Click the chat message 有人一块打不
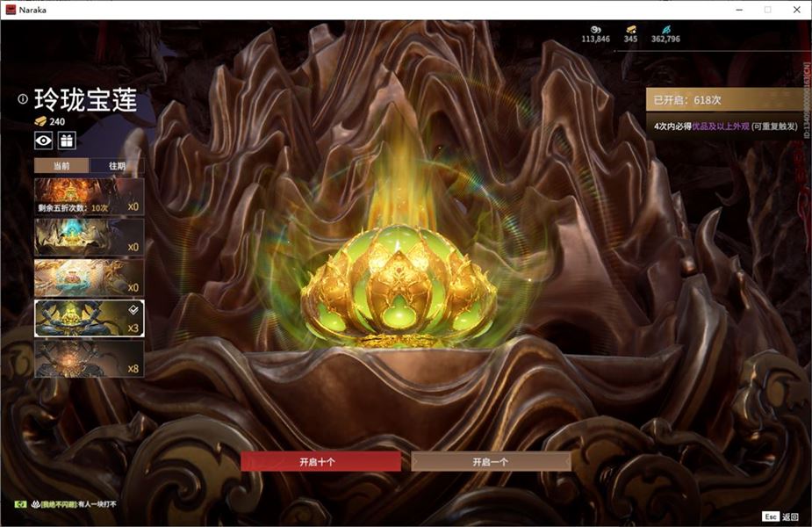This screenshot has height=527, width=812. (97, 503)
